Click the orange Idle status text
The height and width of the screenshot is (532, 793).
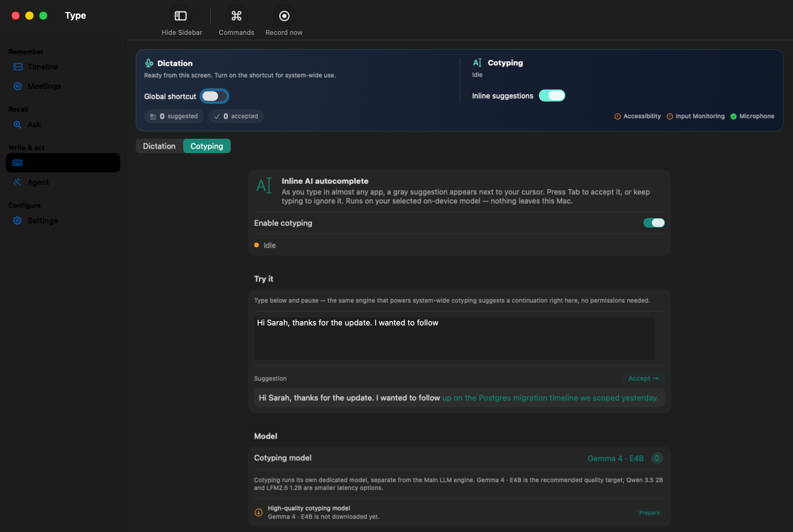(x=269, y=245)
